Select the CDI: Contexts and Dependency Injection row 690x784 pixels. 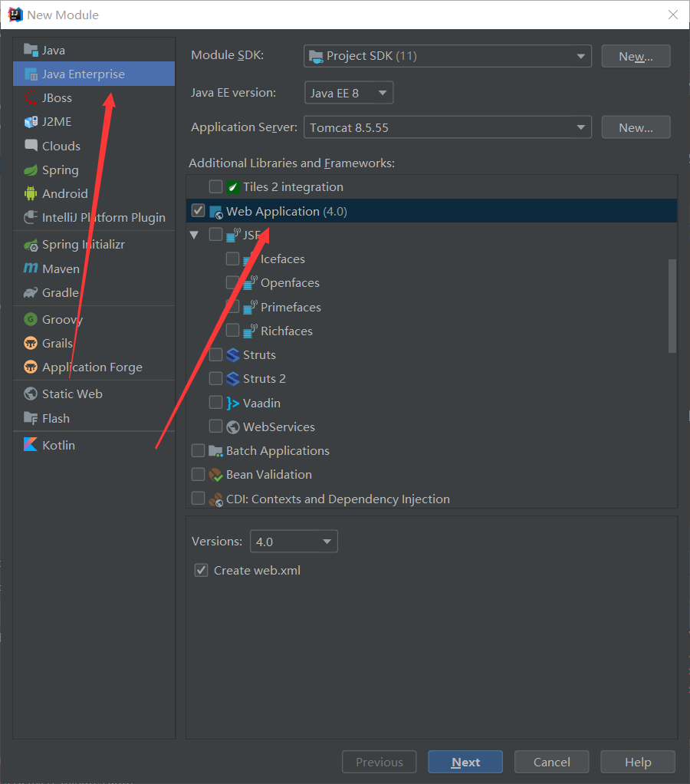pos(432,499)
